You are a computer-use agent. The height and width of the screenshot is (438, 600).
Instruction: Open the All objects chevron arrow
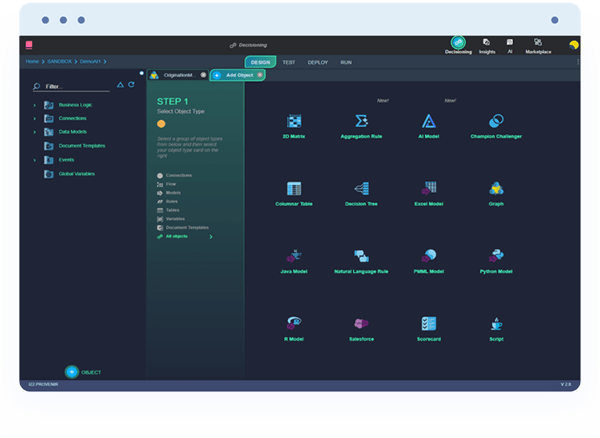[211, 237]
